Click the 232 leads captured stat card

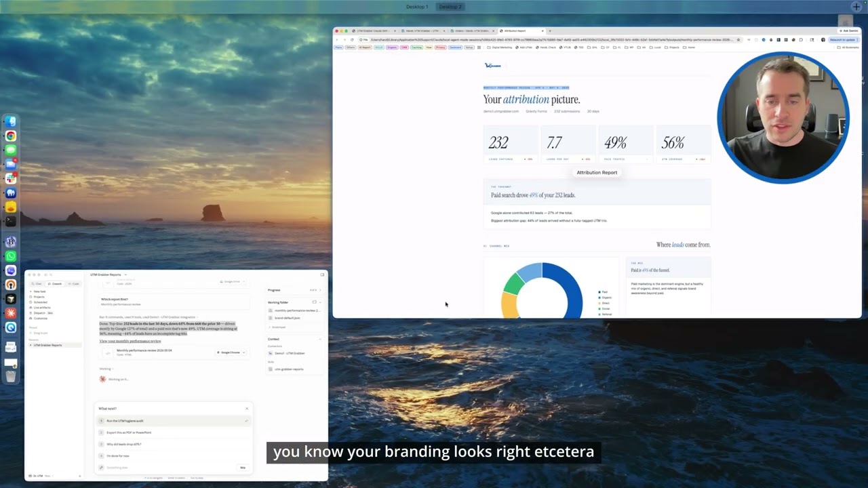coord(511,144)
